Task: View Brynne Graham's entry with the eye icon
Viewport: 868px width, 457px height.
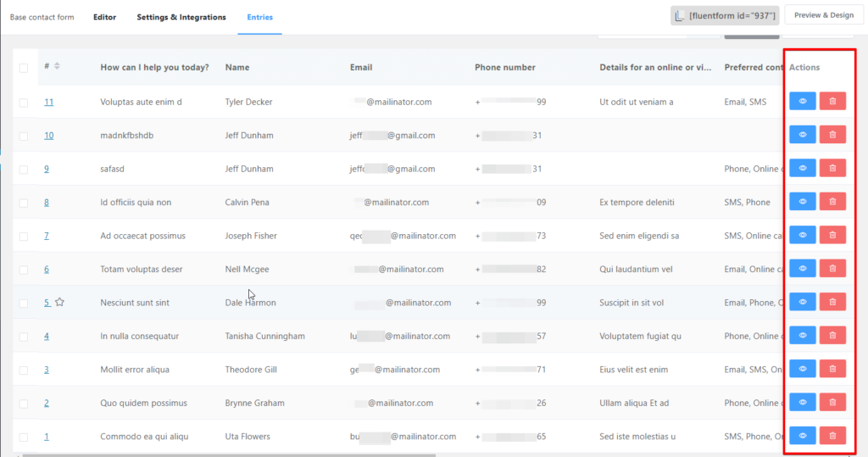Action: tap(802, 402)
